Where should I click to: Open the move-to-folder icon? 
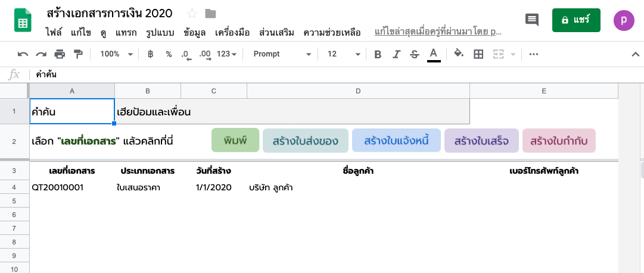click(x=211, y=14)
